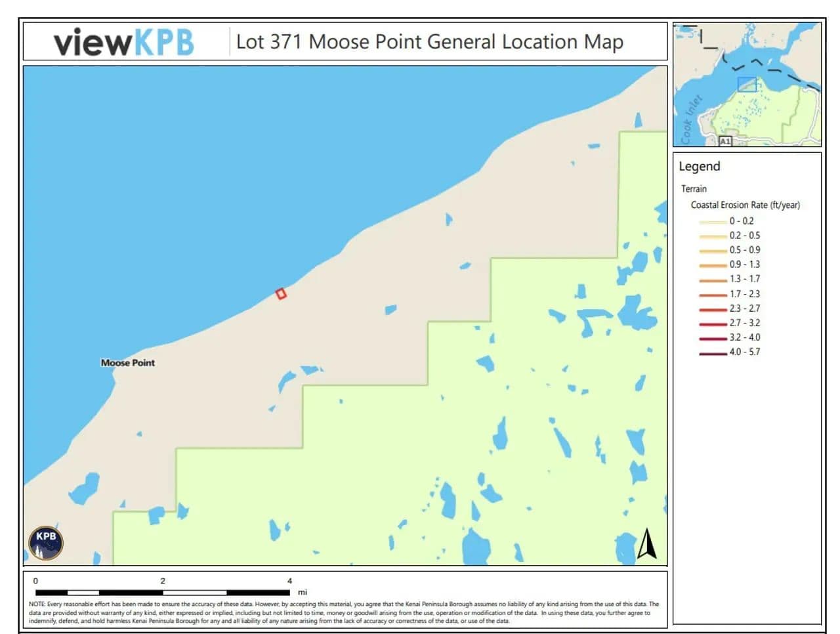Screen dimensions: 840x634
Task: Click the round KPB badge on the map
Action: [46, 543]
